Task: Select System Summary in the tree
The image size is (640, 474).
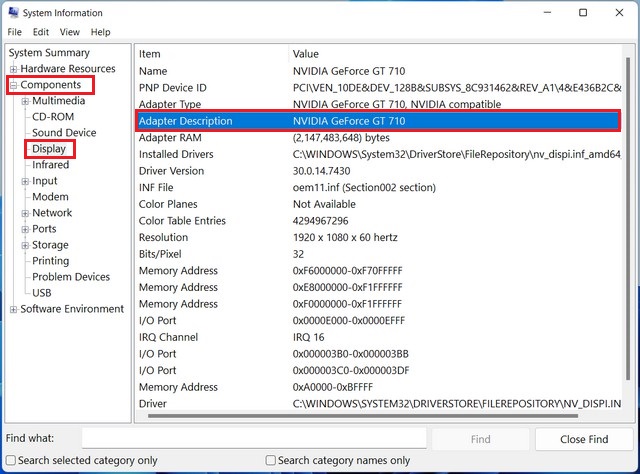Action: pyautogui.click(x=49, y=53)
